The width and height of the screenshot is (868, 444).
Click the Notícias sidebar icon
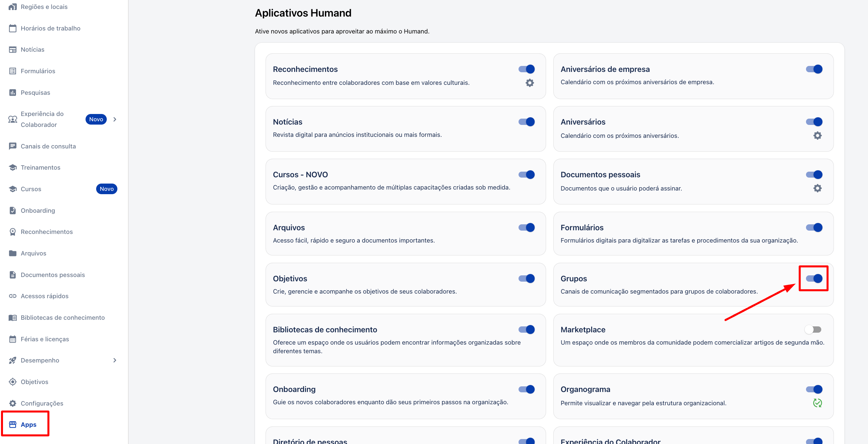tap(13, 49)
